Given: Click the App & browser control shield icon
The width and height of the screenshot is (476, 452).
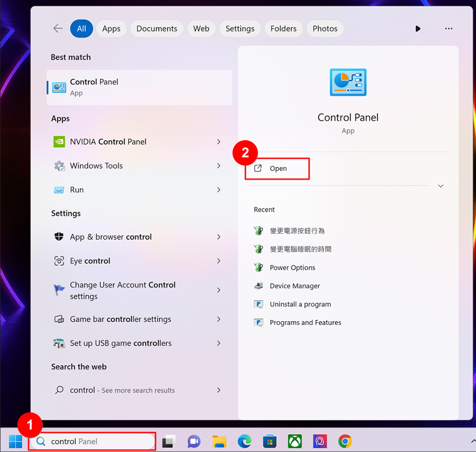Looking at the screenshot, I should coord(59,236).
